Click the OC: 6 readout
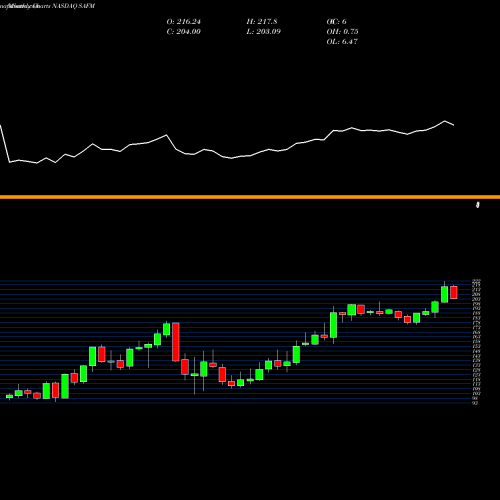The height and width of the screenshot is (500, 500). click(x=337, y=22)
